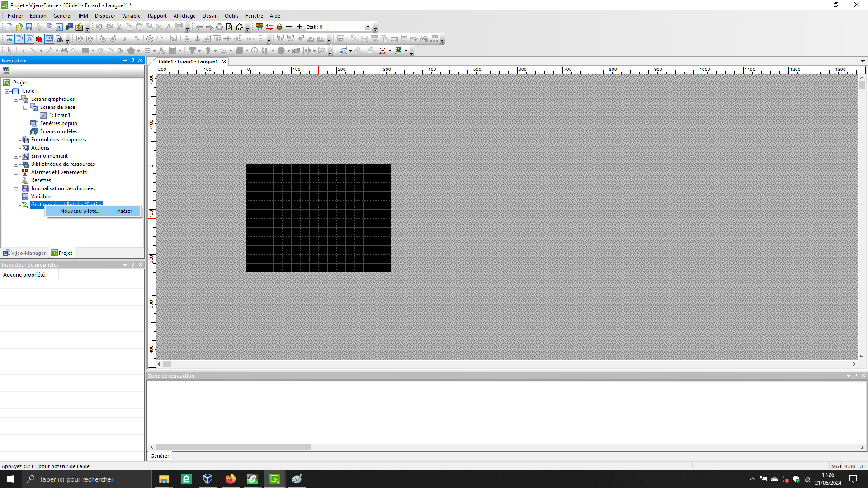Expand the Alarmes et Evénements node

tap(16, 173)
